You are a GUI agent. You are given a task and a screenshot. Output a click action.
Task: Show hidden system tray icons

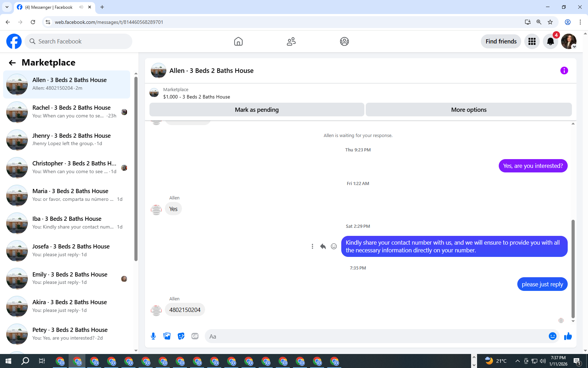point(517,361)
